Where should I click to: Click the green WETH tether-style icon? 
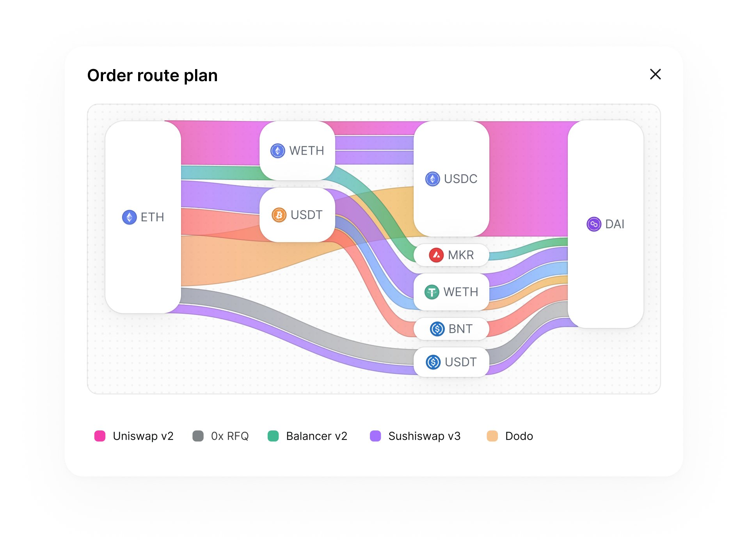[x=432, y=292]
